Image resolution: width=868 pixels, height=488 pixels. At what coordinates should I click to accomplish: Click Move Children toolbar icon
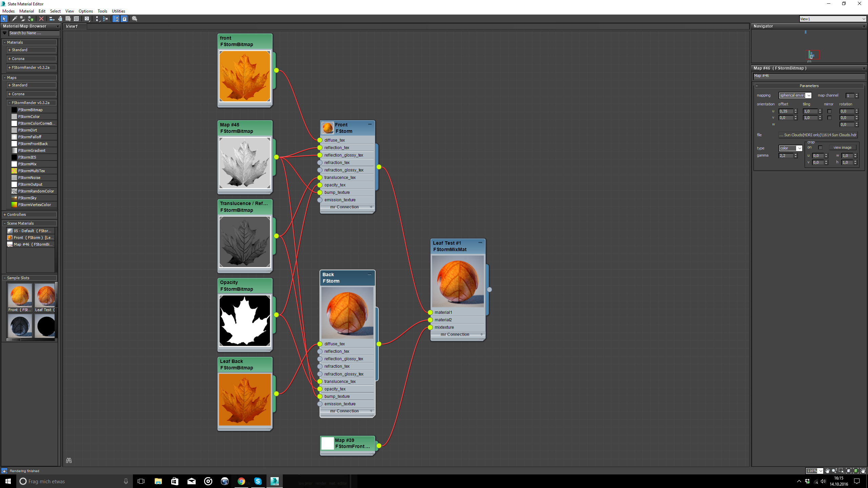pyautogui.click(x=52, y=19)
